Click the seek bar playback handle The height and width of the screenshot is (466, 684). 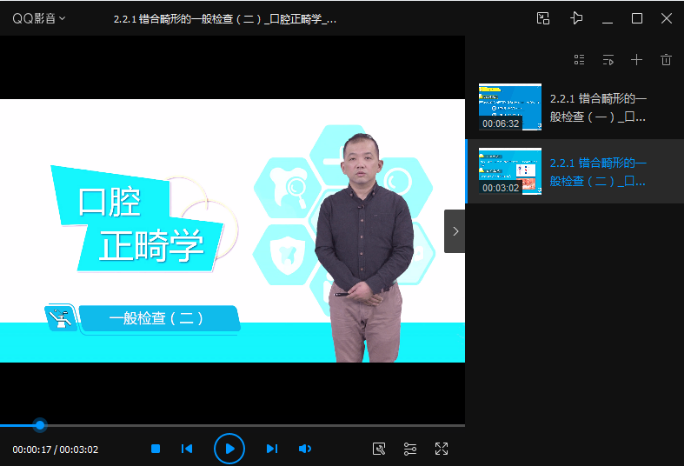tap(40, 425)
